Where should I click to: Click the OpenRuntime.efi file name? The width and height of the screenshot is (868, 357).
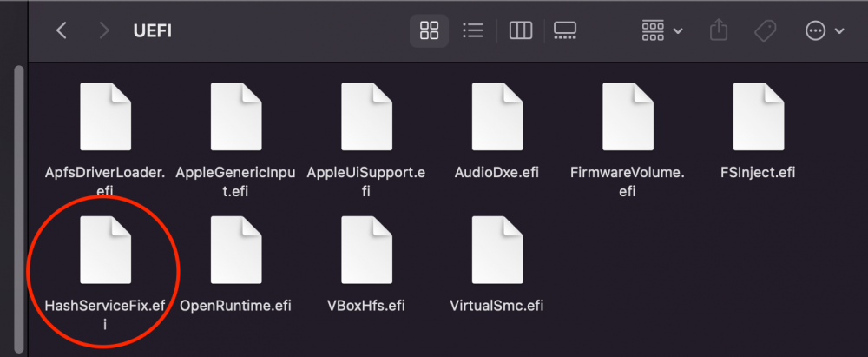pyautogui.click(x=236, y=306)
